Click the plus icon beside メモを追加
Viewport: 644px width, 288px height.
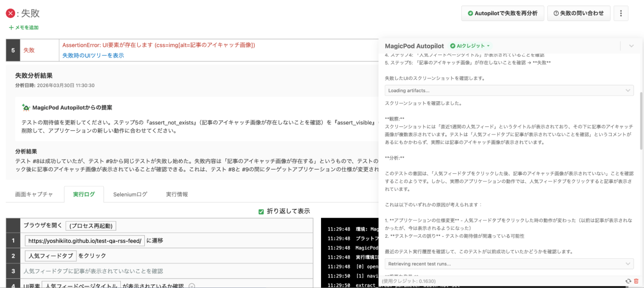click(x=11, y=28)
